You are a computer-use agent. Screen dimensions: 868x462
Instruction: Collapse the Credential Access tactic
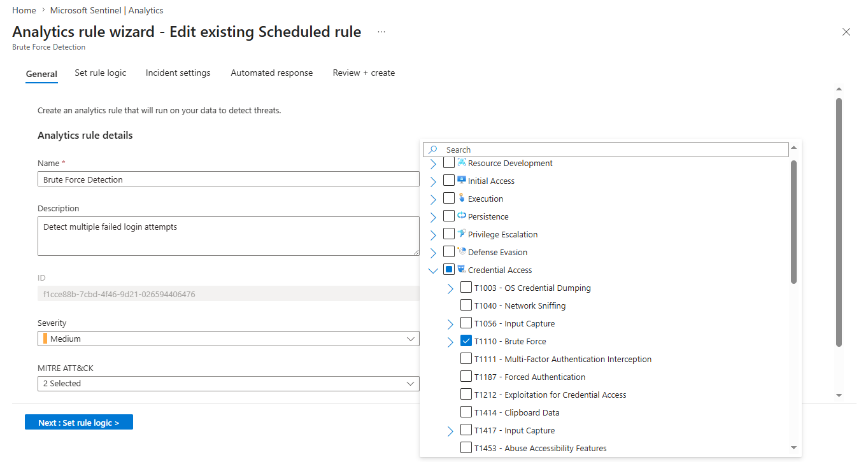(433, 270)
